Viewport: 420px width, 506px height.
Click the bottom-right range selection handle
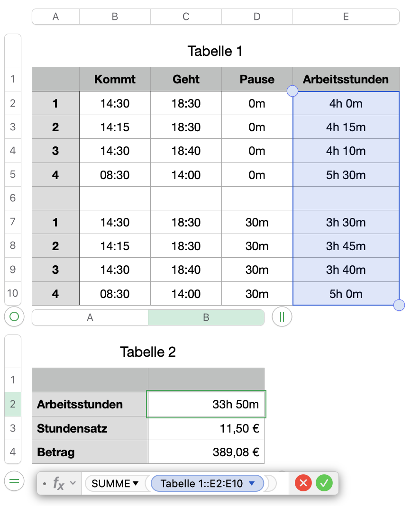(399, 305)
